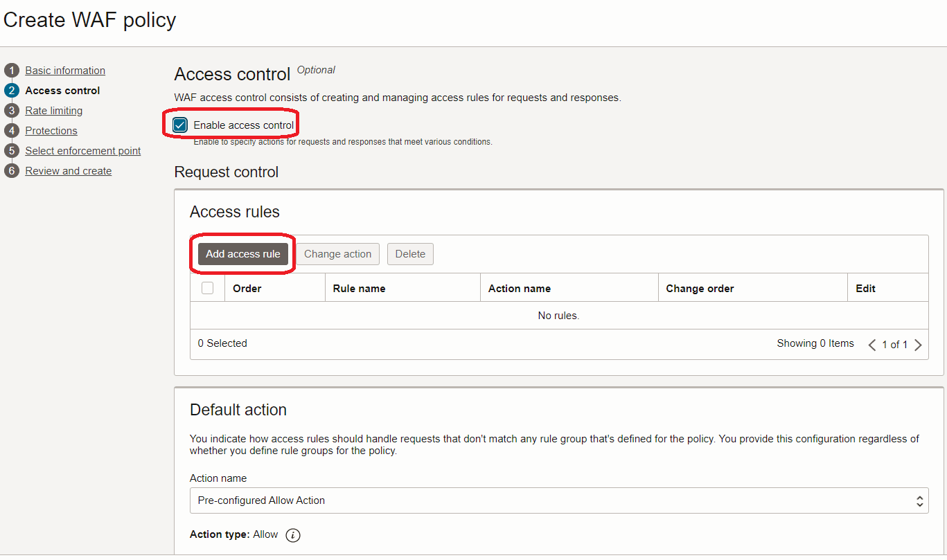Click the step 4 circle icon
Image resolution: width=947 pixels, height=560 pixels.
pyautogui.click(x=12, y=130)
